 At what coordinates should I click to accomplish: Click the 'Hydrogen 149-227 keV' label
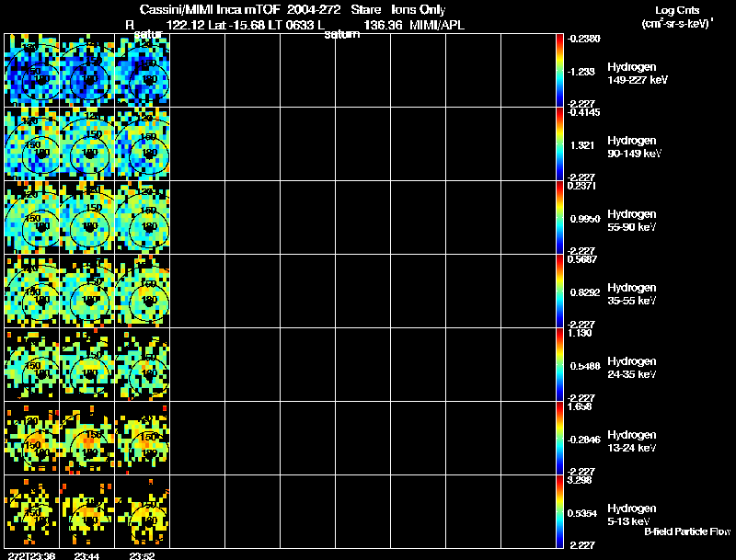tap(638, 74)
